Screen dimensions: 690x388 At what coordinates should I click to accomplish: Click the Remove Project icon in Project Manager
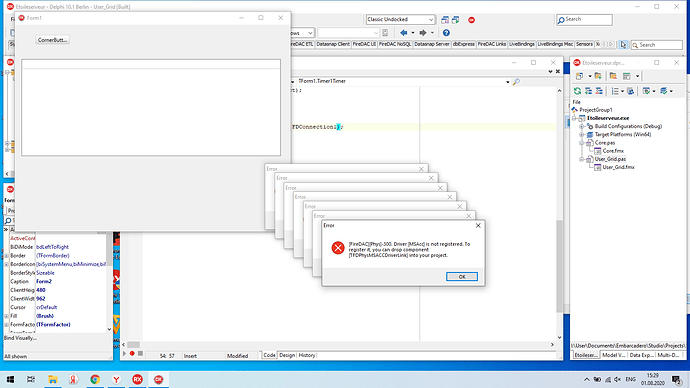tap(613, 76)
